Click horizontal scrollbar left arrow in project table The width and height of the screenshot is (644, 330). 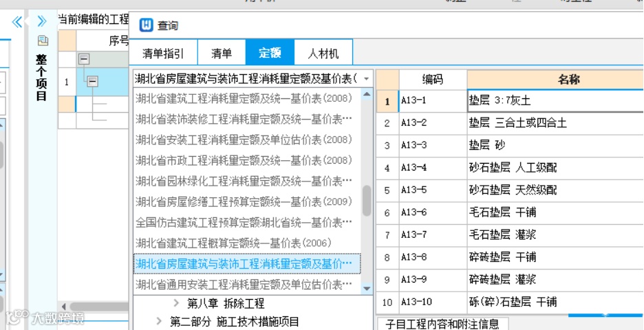click(64, 306)
